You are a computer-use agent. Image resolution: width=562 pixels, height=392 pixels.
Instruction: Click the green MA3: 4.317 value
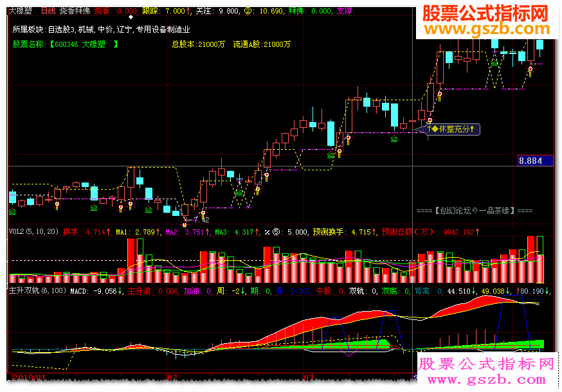tap(237, 232)
